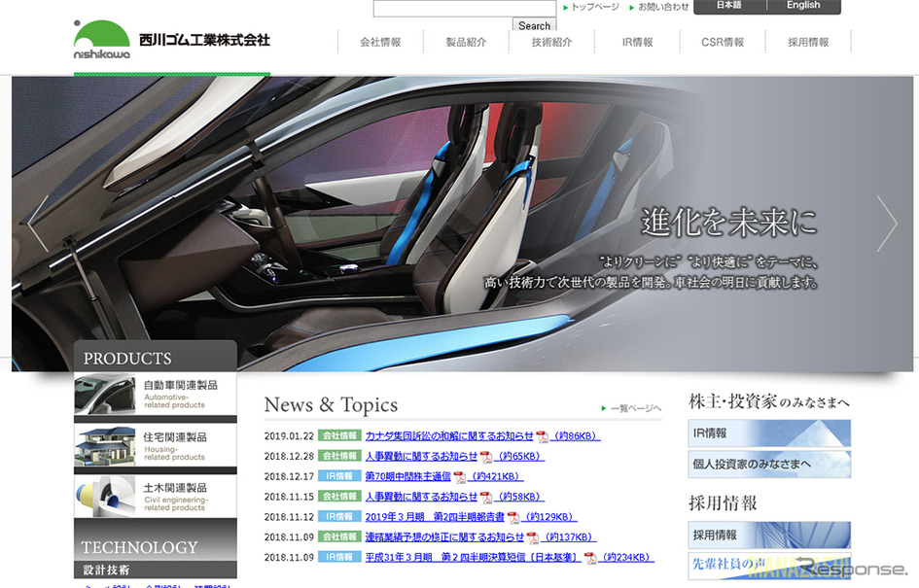Click the (約86KB) file size link
This screenshot has width=919, height=588.
(x=576, y=436)
